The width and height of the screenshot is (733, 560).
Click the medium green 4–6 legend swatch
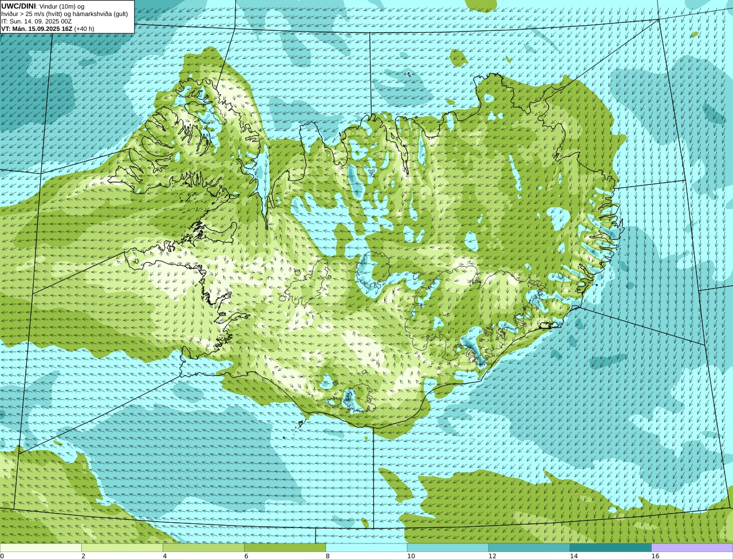[203, 548]
